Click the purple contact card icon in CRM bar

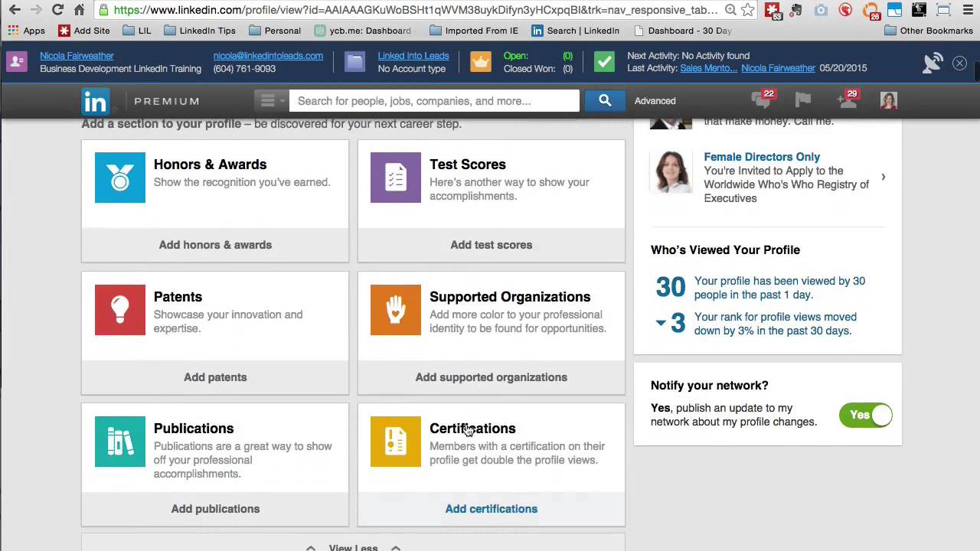tap(17, 62)
